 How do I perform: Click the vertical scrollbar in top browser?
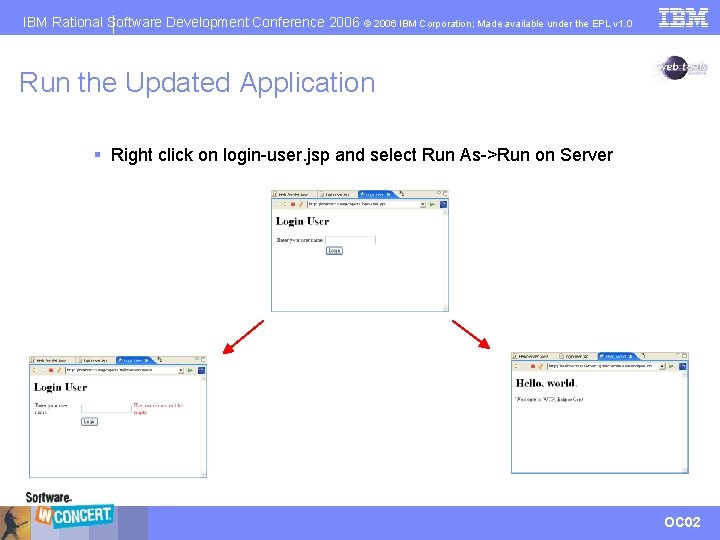pos(444,259)
